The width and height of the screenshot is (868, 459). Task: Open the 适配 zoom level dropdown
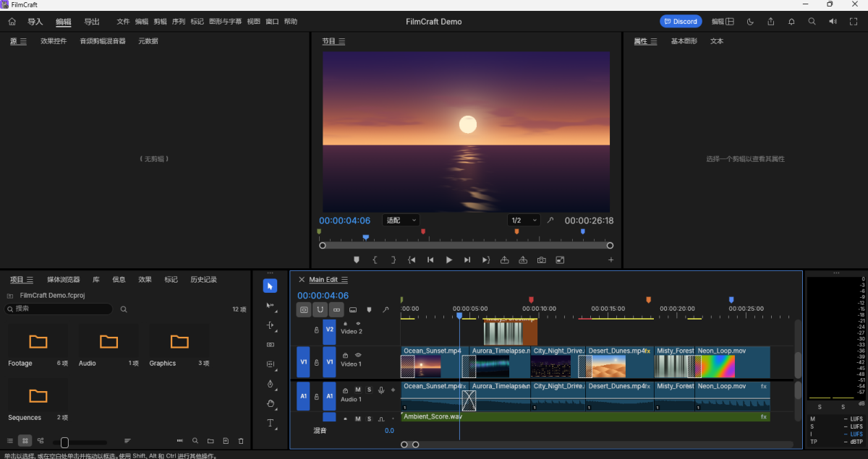point(401,220)
